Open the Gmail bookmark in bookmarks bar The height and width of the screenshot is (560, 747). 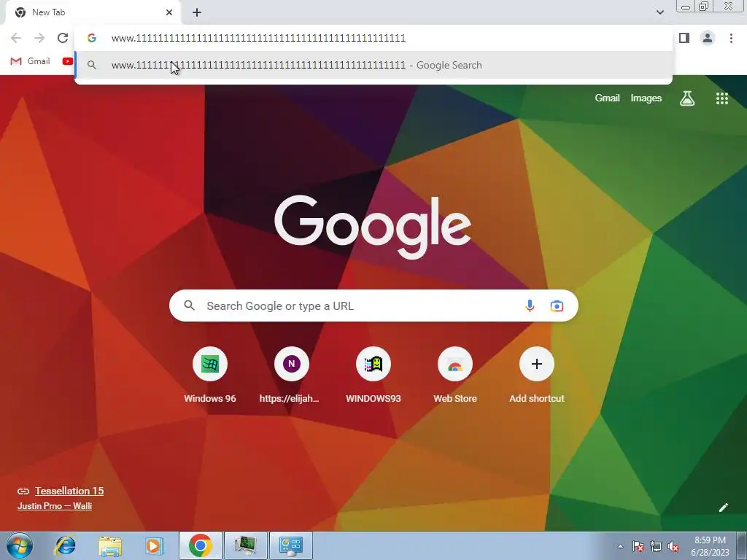(x=30, y=61)
